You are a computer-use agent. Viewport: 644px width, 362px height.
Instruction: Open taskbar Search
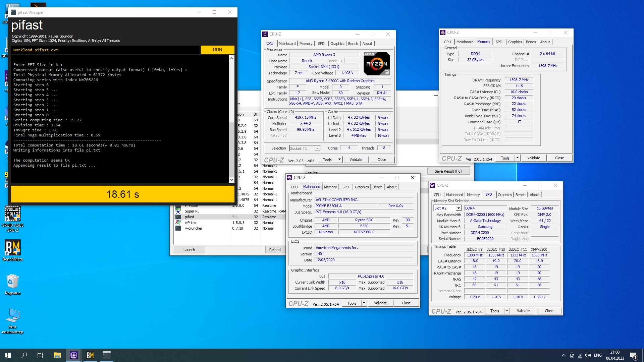(x=24, y=355)
